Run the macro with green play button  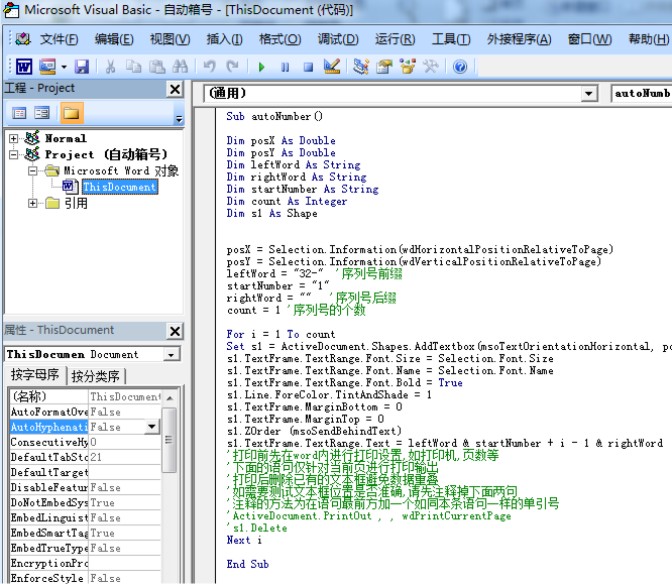tap(261, 67)
